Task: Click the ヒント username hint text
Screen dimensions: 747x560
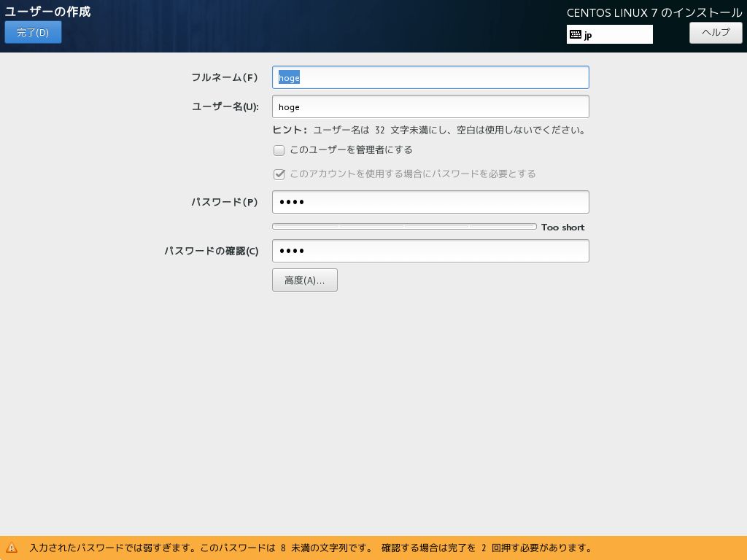Action: pos(429,130)
